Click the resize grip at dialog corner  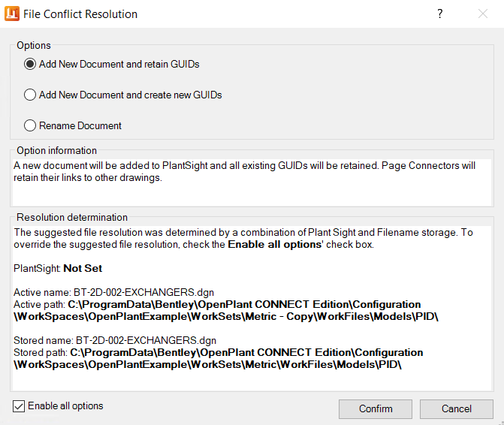(x=502, y=423)
